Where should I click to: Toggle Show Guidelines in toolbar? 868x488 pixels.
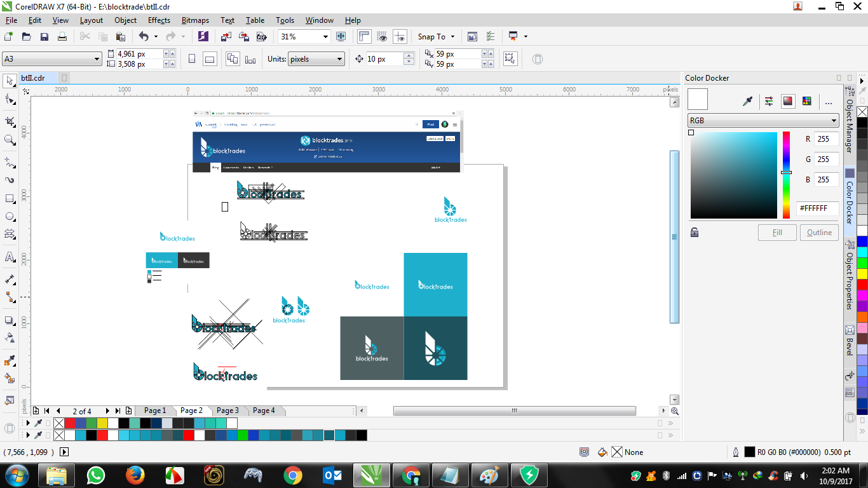click(400, 37)
